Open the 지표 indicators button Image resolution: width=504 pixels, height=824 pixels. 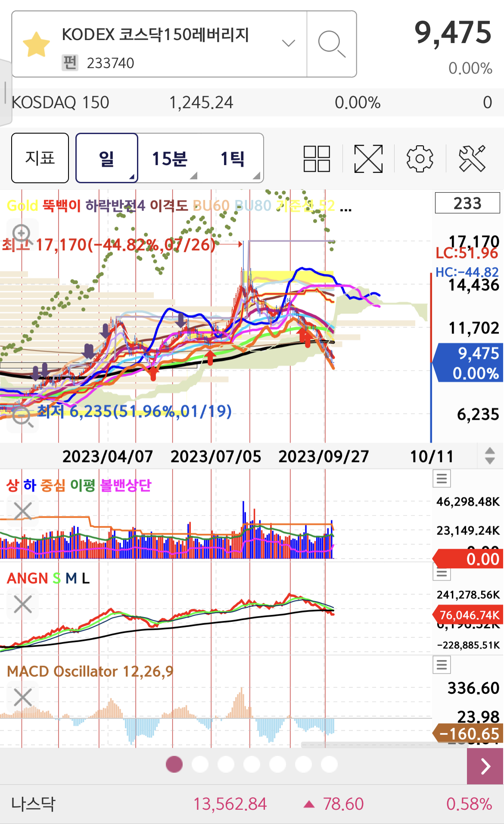pos(40,158)
